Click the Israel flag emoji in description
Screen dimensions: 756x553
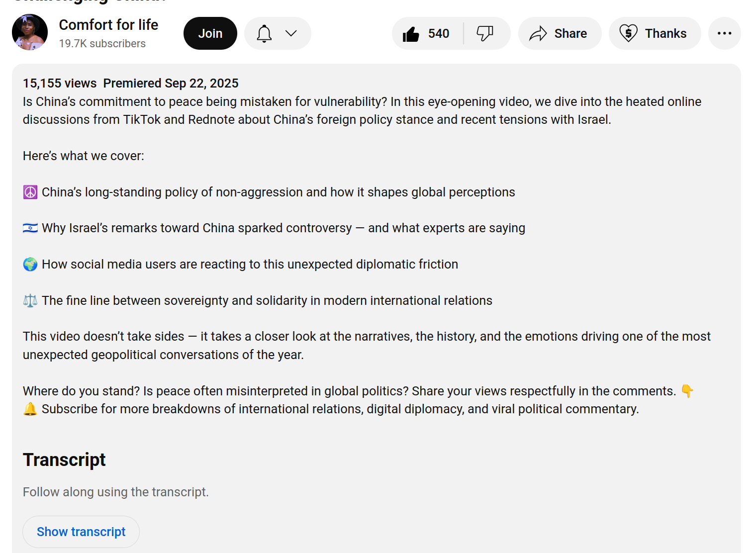tap(30, 228)
